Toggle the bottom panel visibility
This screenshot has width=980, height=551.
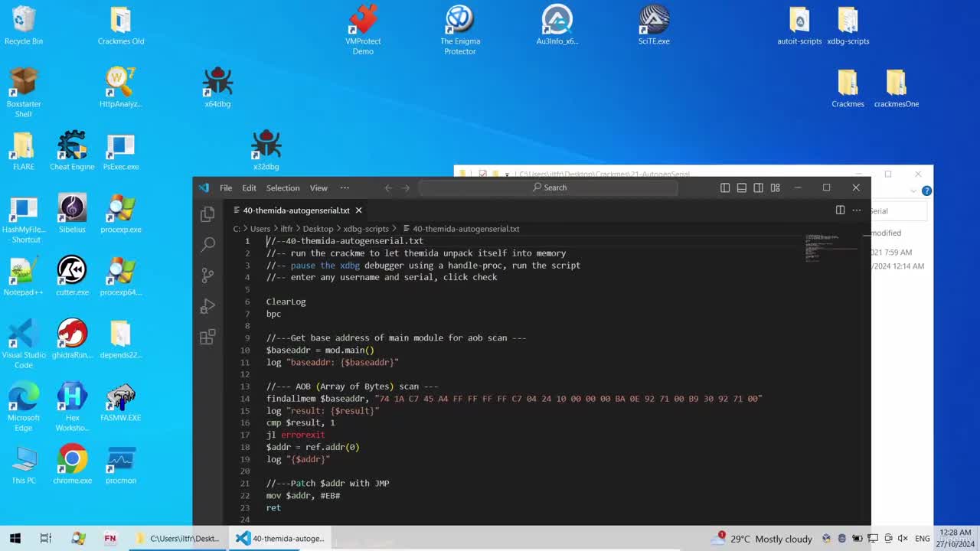[x=742, y=187]
